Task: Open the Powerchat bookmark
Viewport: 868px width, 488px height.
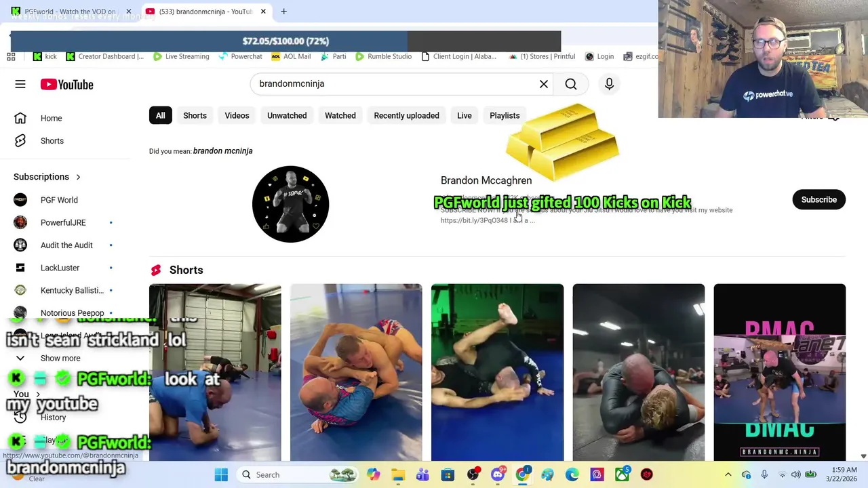Action: [x=240, y=56]
